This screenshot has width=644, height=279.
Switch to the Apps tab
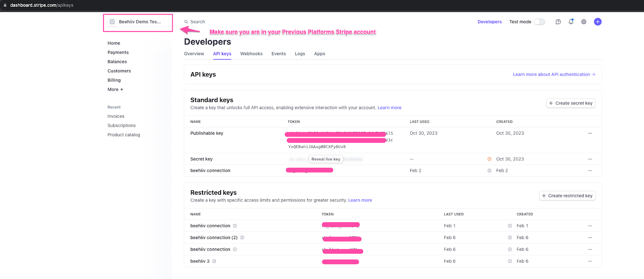pos(320,54)
